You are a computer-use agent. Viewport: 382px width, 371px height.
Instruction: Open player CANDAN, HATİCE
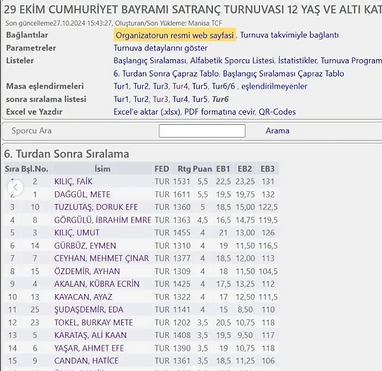(86, 361)
